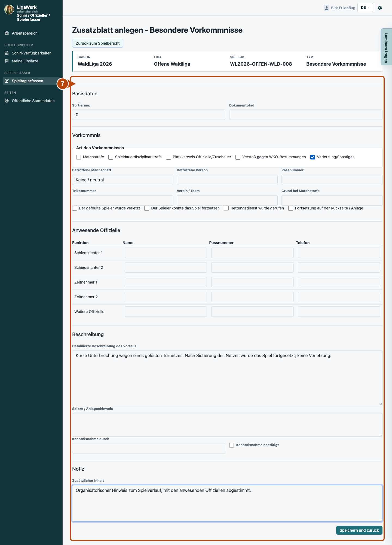Check Kenntnisnahme bestätigt
The height and width of the screenshot is (545, 392).
pos(232,445)
